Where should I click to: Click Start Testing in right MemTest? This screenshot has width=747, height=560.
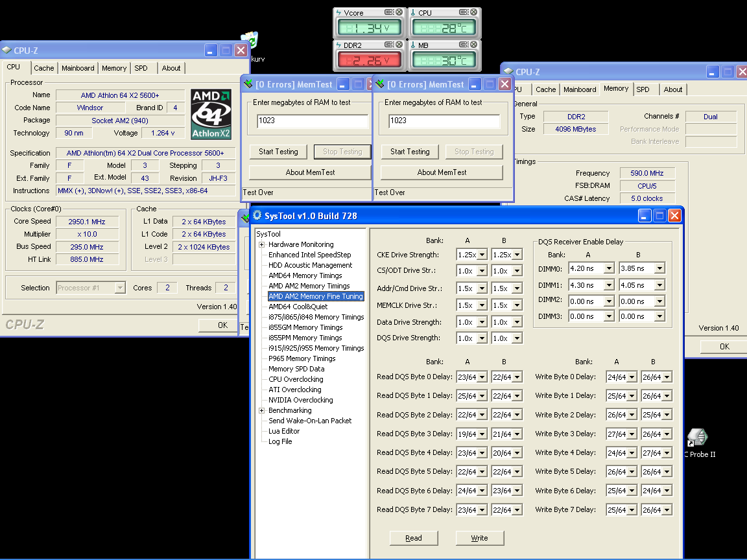[410, 152]
